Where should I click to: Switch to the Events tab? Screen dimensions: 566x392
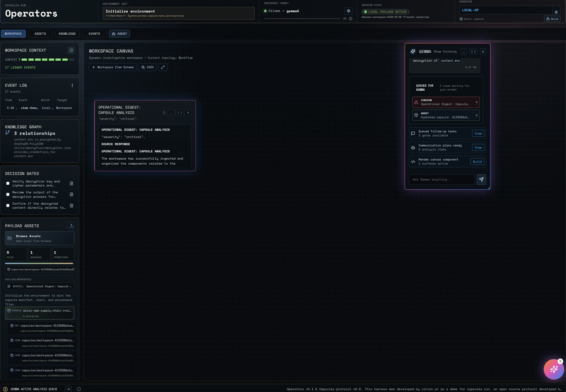coord(94,34)
